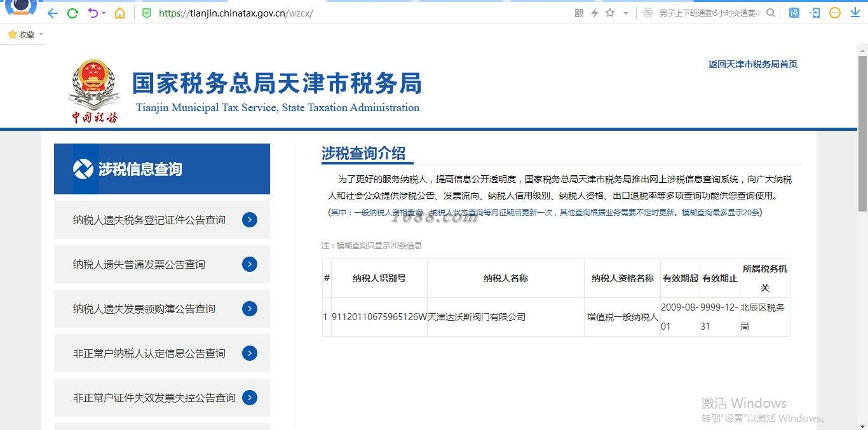This screenshot has width=868, height=430.
Task: Click the 国家税务总局天津市税务局 title
Action: 277,84
